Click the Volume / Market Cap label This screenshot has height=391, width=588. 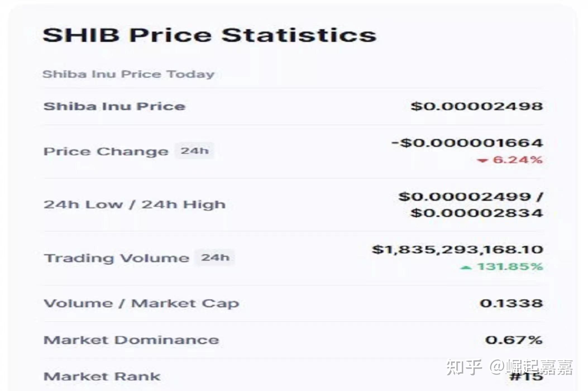point(142,303)
